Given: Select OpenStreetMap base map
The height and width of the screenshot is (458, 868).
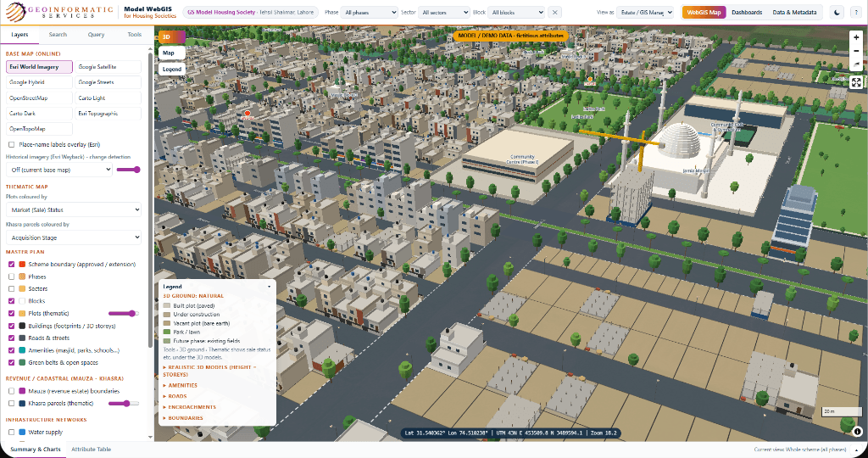Looking at the screenshot, I should click(39, 98).
